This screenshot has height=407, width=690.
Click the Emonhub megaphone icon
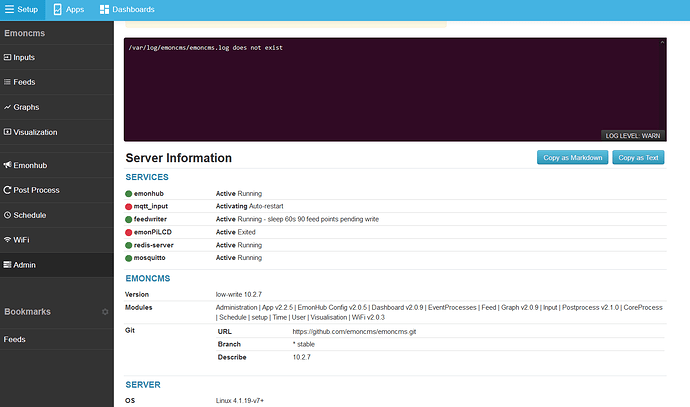pyautogui.click(x=7, y=165)
